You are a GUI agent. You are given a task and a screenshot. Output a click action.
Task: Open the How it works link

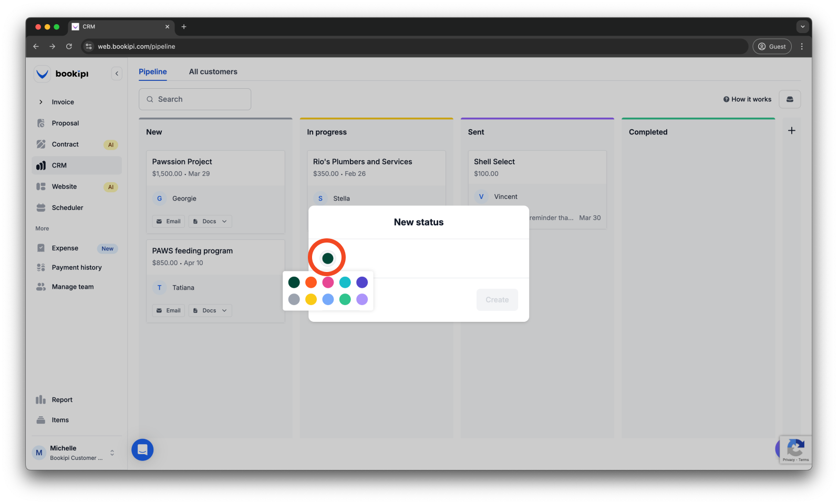[x=747, y=99]
